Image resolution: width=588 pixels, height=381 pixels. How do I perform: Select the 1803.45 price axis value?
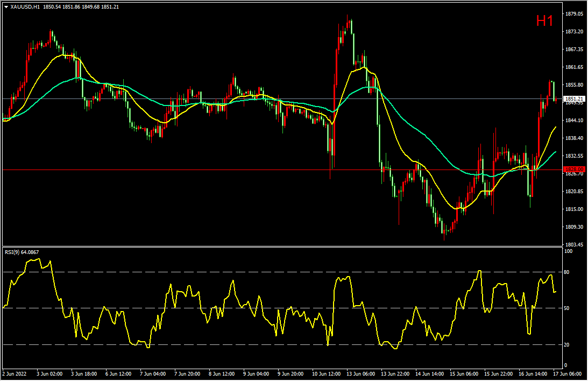pos(574,244)
